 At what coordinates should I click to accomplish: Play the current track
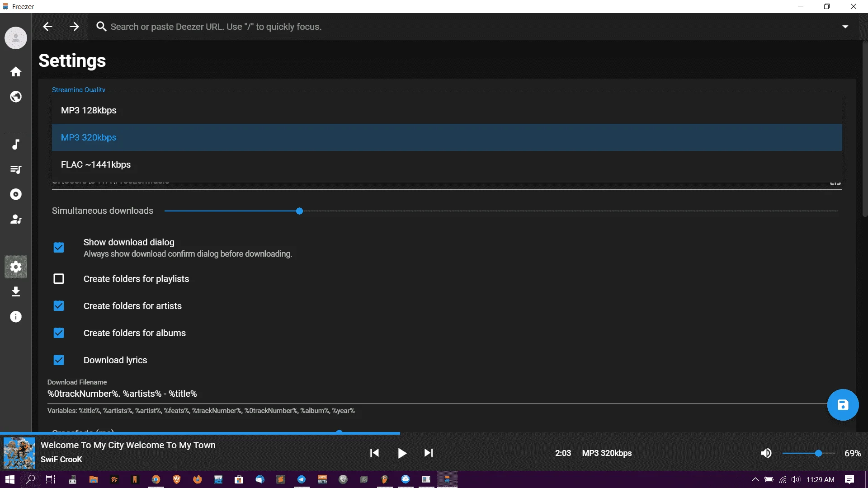pos(402,453)
